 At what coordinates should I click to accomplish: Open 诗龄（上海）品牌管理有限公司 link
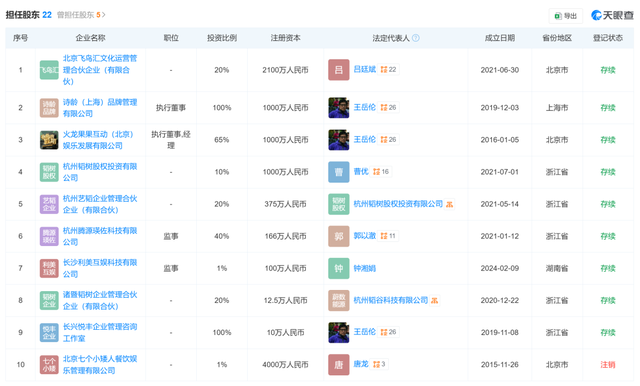click(x=100, y=108)
